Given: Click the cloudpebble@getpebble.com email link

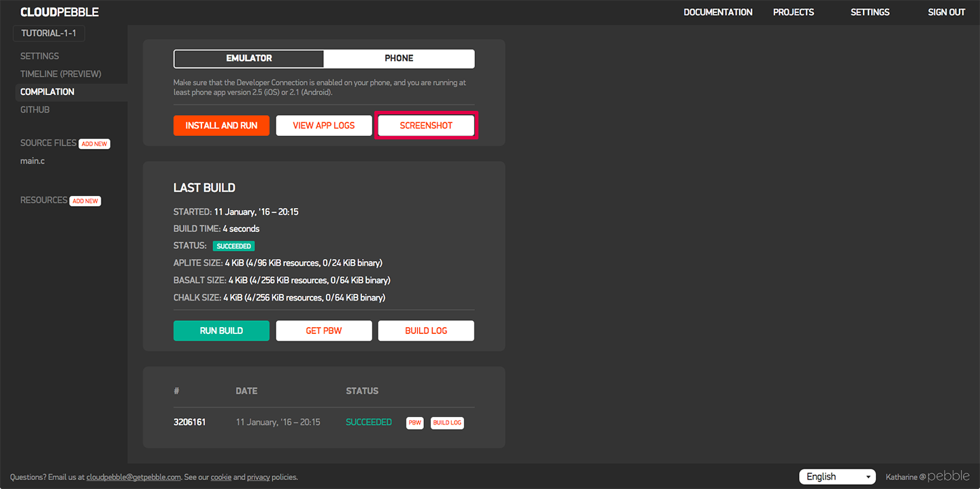Looking at the screenshot, I should (133, 477).
